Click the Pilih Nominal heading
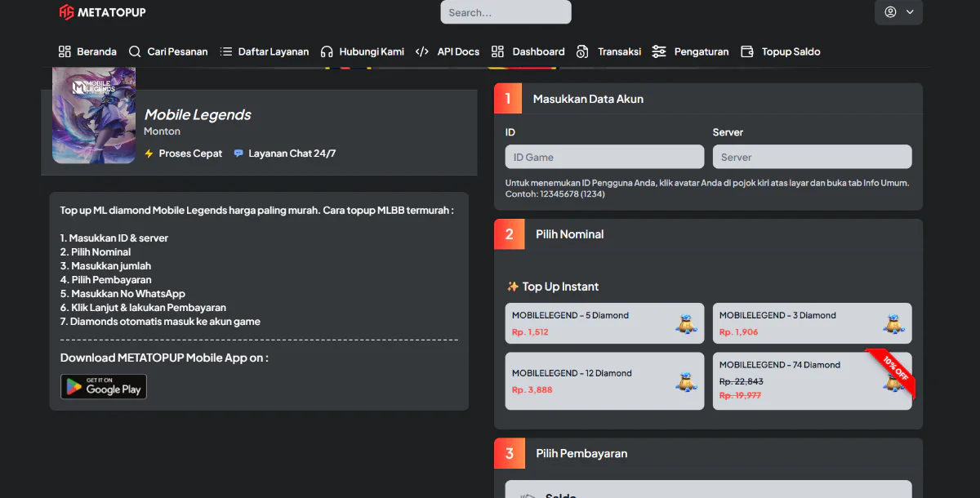The width and height of the screenshot is (980, 498). pos(570,234)
